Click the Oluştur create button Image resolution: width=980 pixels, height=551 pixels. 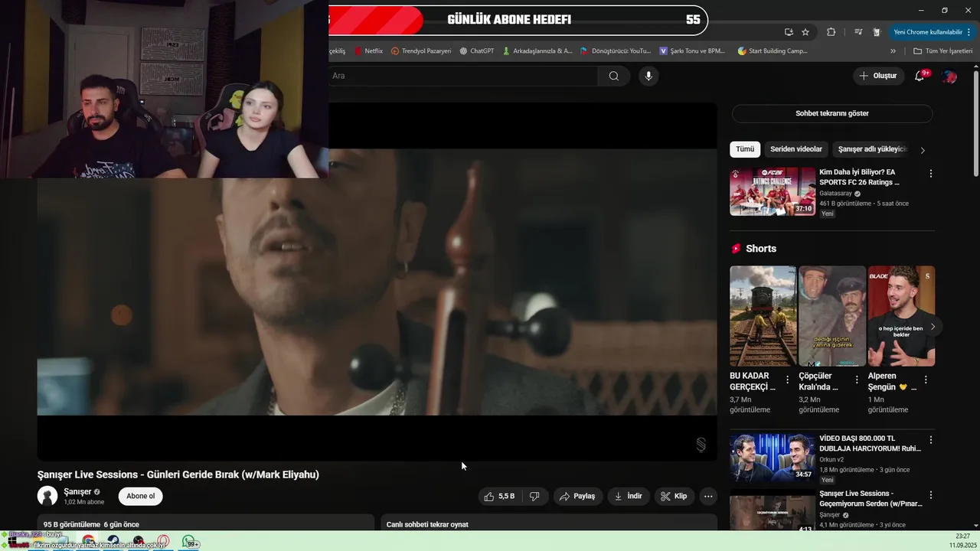tap(877, 76)
